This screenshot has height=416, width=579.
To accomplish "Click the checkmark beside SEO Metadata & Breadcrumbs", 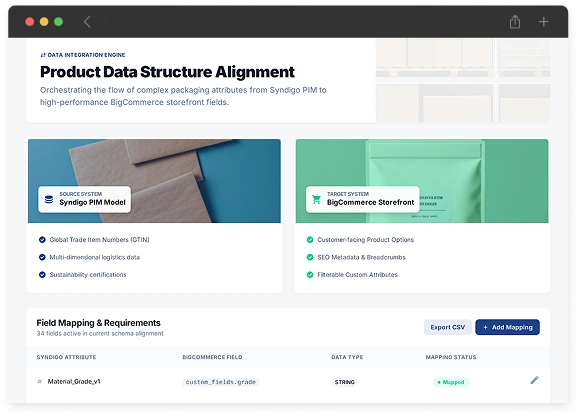I will (310, 257).
